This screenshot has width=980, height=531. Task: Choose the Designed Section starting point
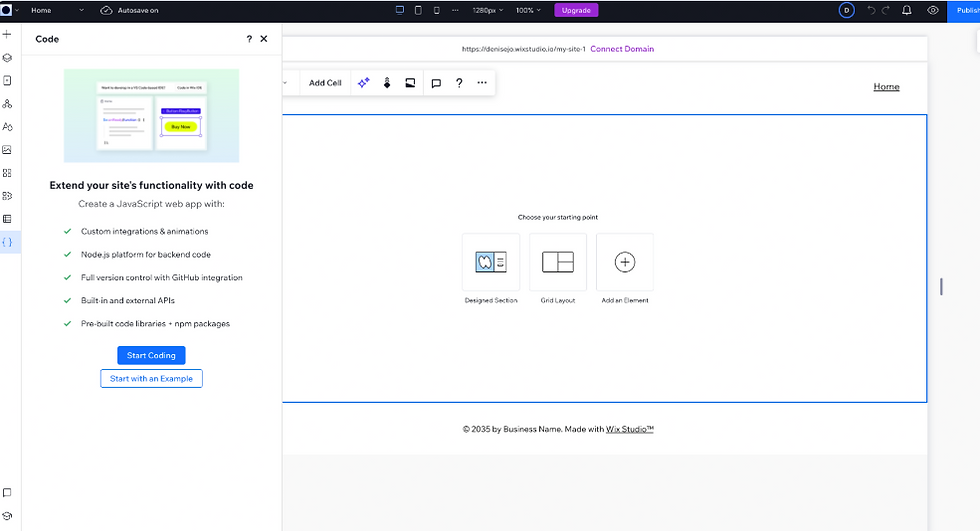click(491, 262)
